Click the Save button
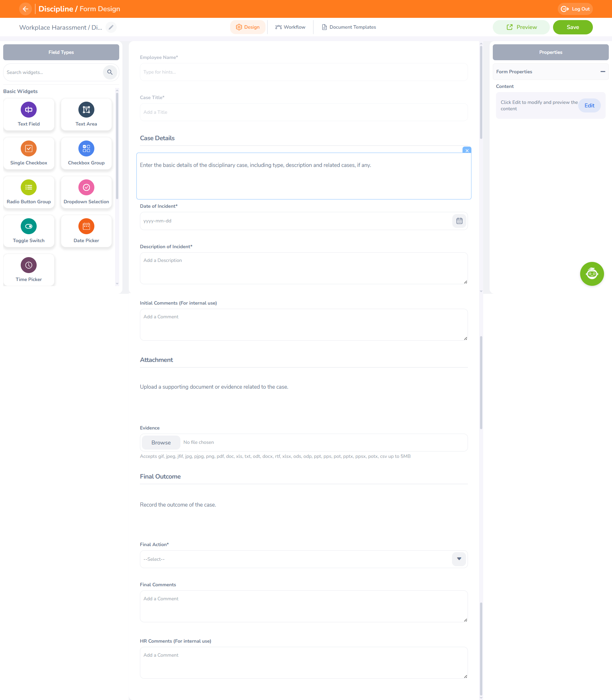 [572, 27]
